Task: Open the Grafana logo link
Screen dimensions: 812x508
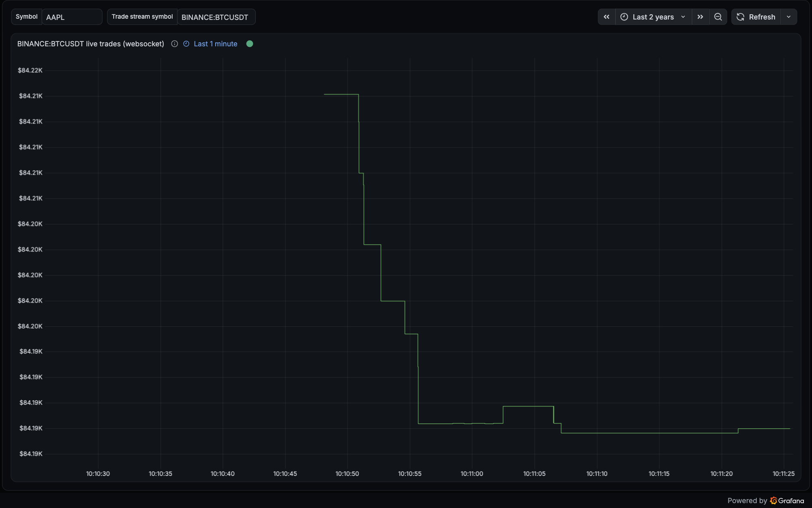Action: click(x=787, y=501)
